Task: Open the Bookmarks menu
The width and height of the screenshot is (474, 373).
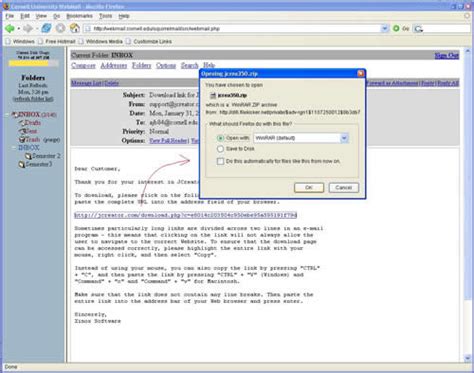Action: [79, 16]
